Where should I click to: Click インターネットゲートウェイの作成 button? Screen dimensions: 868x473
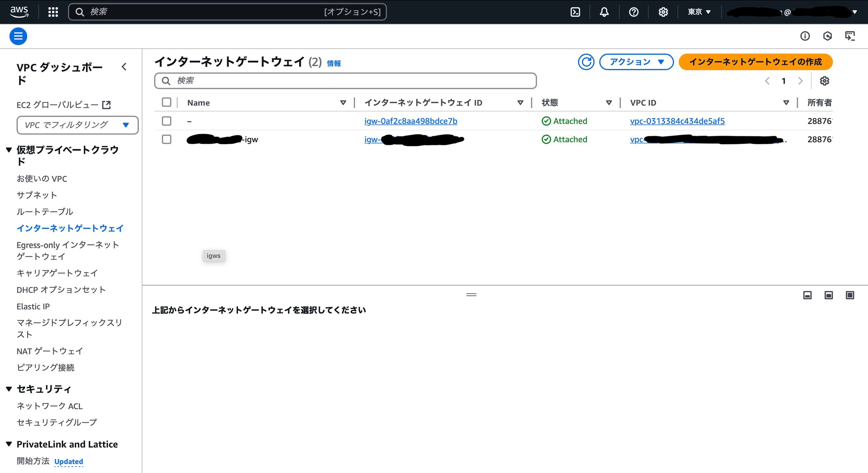[x=755, y=62]
